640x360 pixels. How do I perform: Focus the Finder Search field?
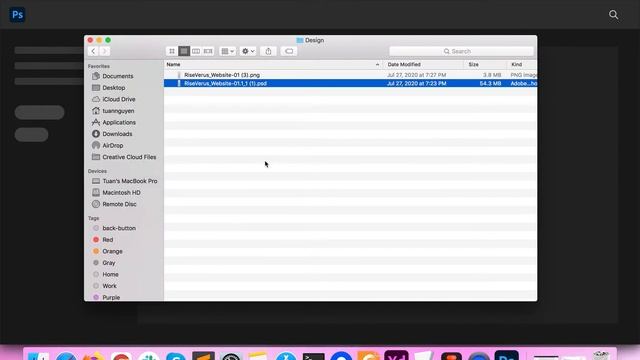pyautogui.click(x=461, y=51)
